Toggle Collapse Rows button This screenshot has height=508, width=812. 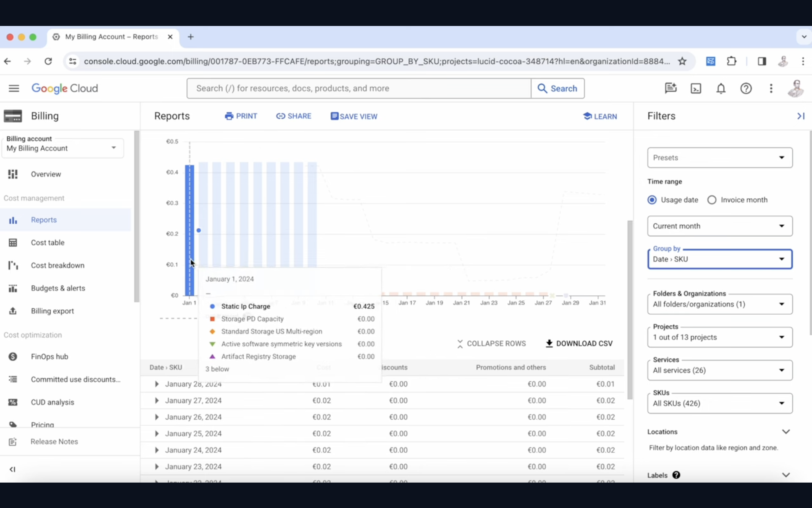point(490,343)
